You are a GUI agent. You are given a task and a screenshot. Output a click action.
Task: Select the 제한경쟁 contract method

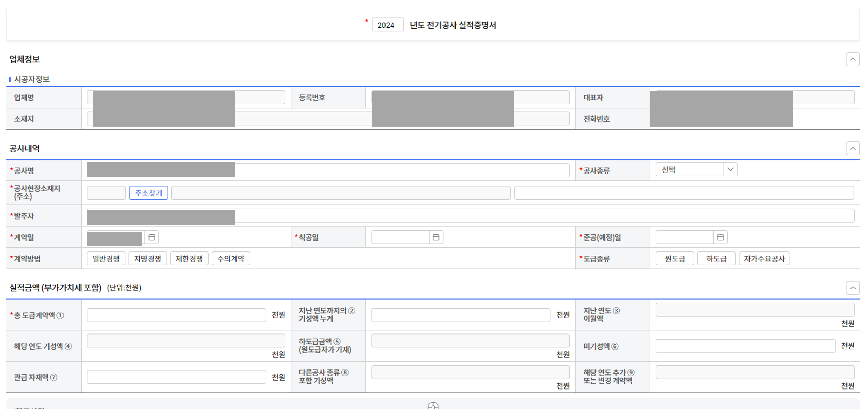point(189,259)
